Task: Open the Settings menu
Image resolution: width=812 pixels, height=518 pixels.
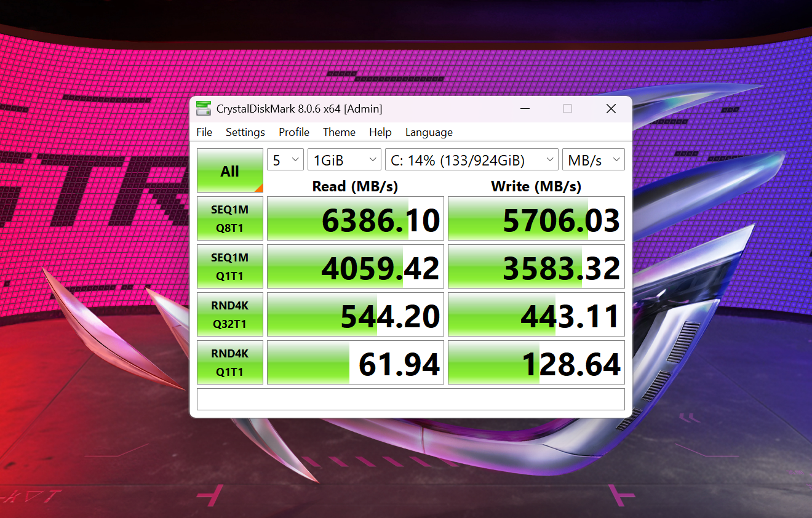Action: (x=245, y=132)
